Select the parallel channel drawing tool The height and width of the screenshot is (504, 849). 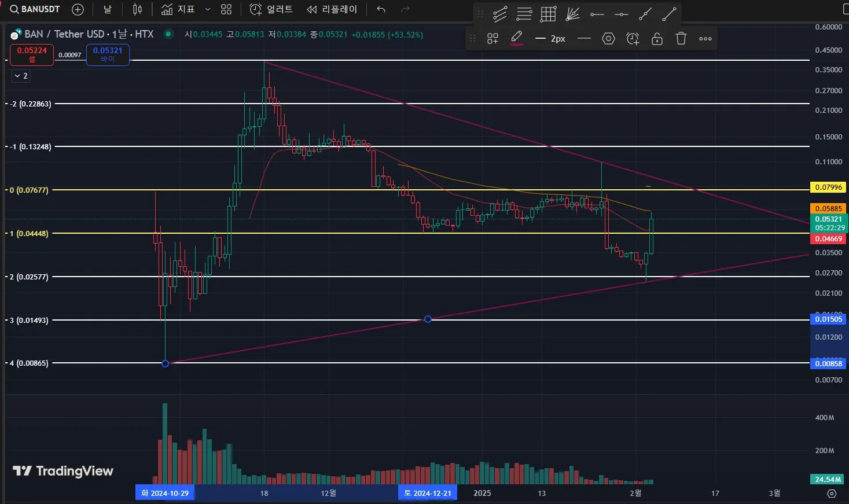click(x=500, y=14)
